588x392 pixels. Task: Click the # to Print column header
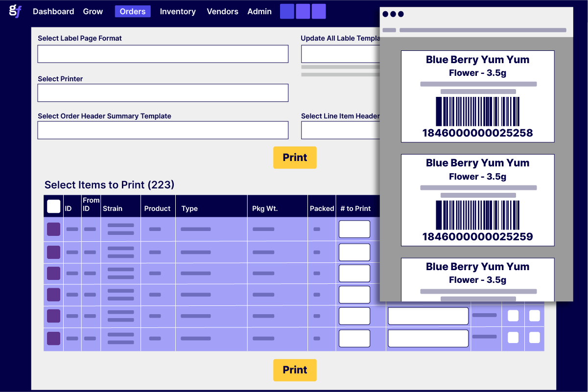[355, 208]
